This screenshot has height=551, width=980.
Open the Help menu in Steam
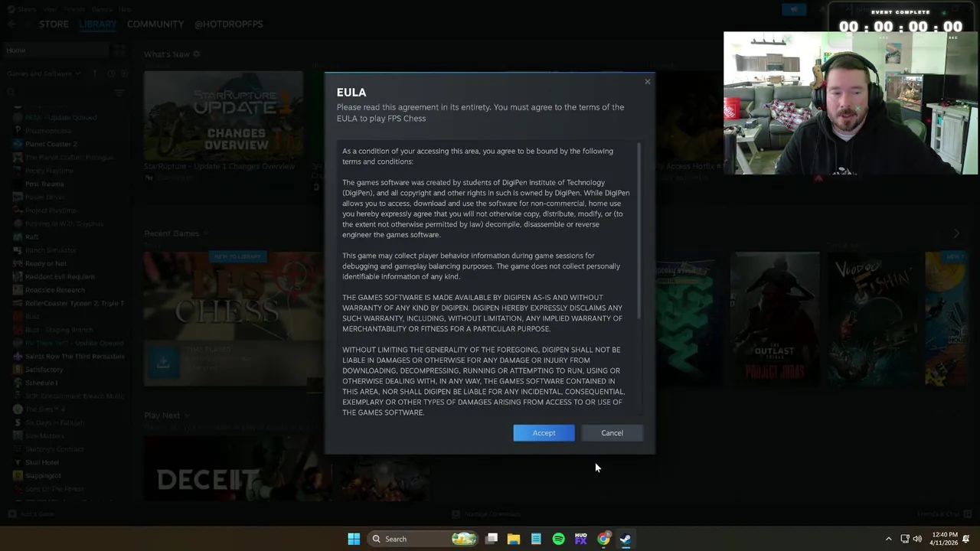(125, 9)
